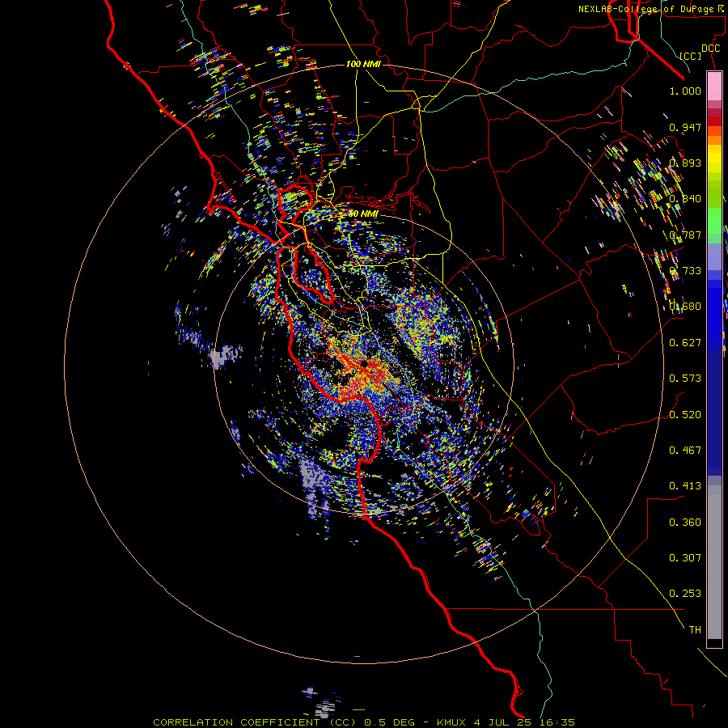Select the 0.467 scale value

click(x=685, y=451)
